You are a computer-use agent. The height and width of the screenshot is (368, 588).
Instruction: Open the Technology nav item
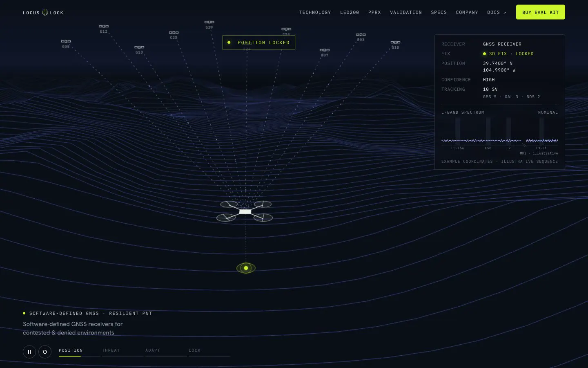point(315,12)
